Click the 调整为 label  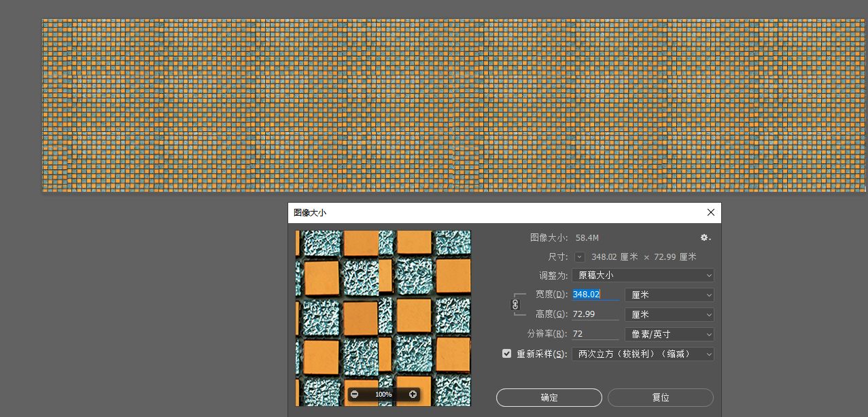click(x=553, y=276)
